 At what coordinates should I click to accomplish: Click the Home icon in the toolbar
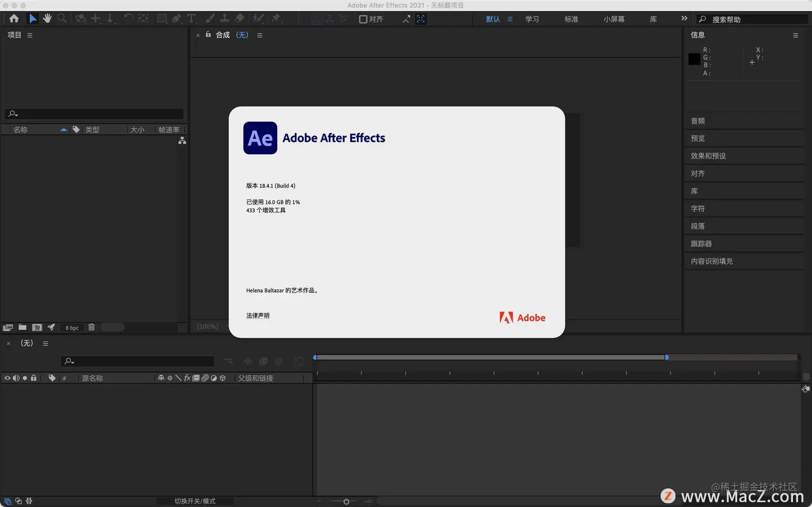click(14, 19)
